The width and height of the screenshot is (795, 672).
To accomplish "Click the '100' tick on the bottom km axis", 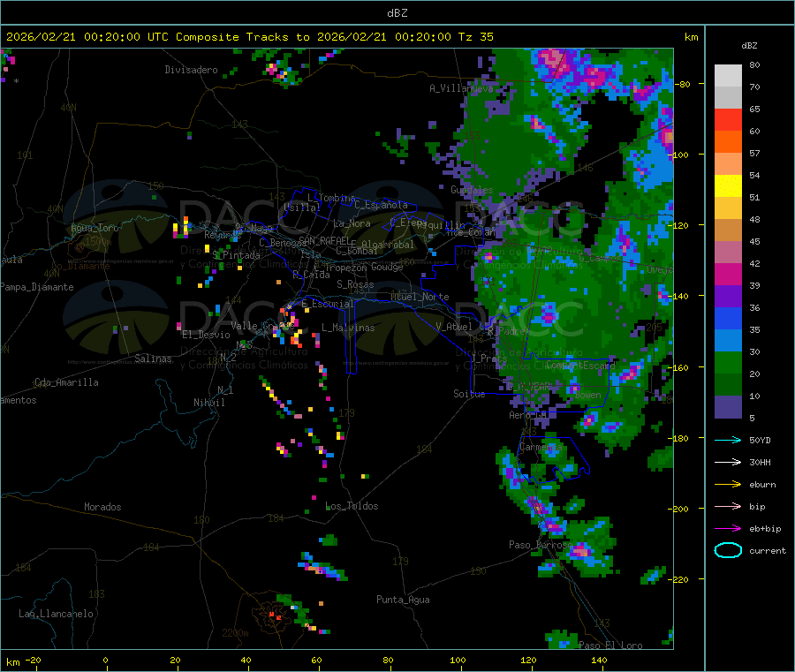I will pos(458,661).
